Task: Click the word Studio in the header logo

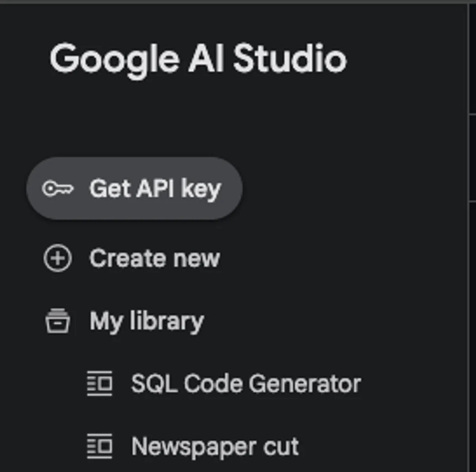Action: pos(290,59)
